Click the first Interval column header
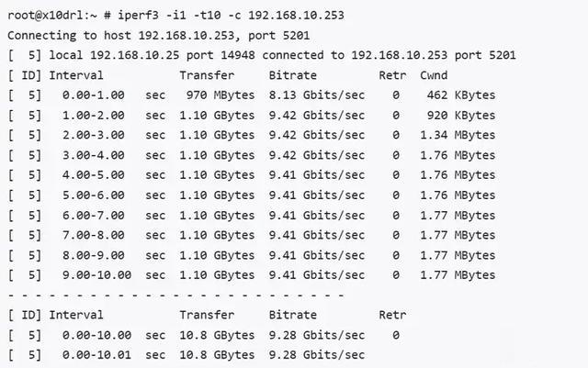 (x=75, y=75)
